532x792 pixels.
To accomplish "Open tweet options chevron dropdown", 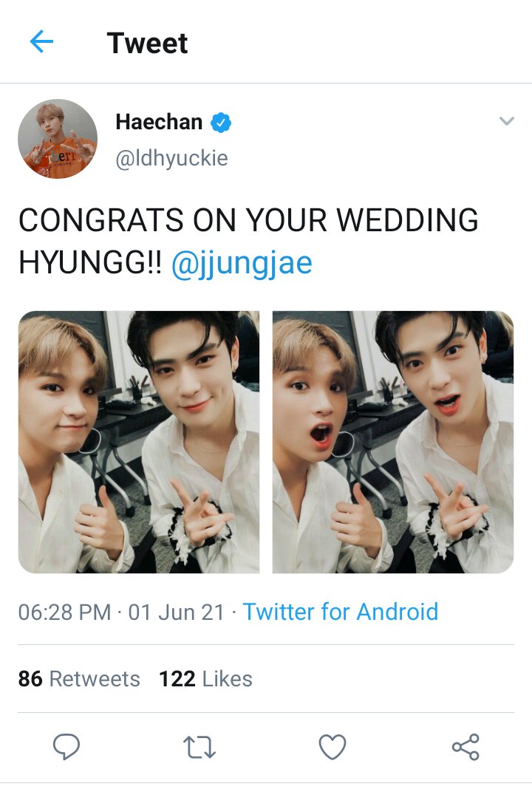I will pyautogui.click(x=506, y=121).
